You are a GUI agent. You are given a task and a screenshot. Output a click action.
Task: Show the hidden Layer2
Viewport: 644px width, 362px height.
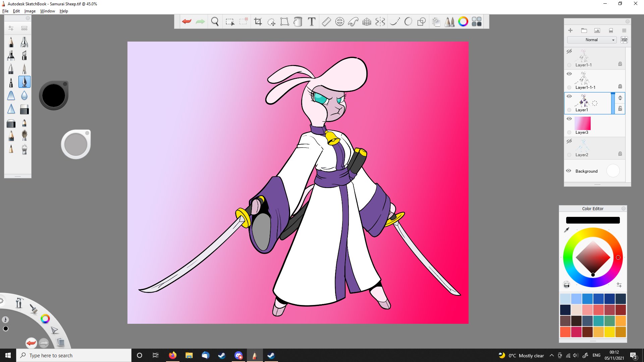(569, 141)
